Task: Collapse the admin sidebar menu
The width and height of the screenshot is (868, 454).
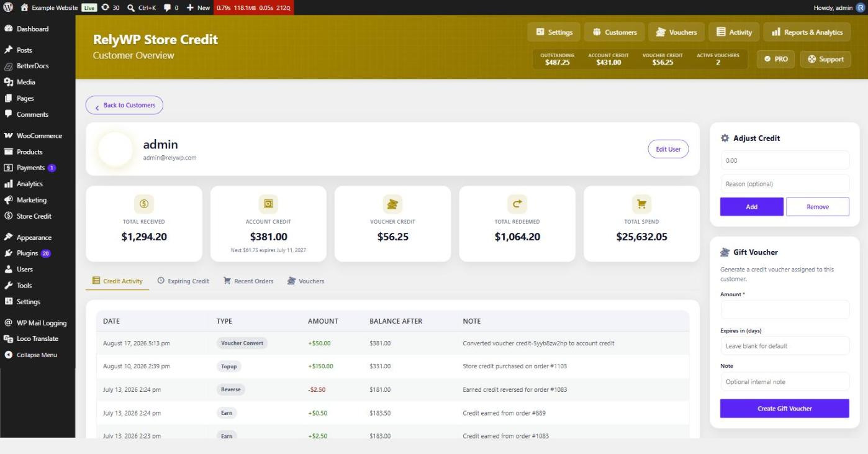Action: (37, 355)
